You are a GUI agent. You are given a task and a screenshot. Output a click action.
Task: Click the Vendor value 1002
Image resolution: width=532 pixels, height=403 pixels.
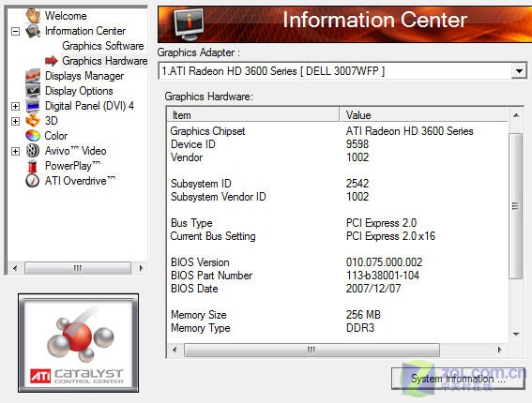(357, 157)
